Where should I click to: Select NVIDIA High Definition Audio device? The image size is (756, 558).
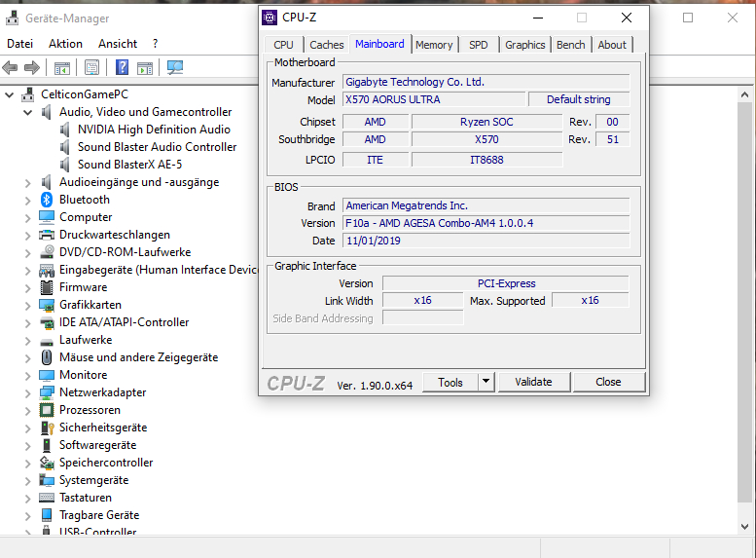pyautogui.click(x=154, y=130)
